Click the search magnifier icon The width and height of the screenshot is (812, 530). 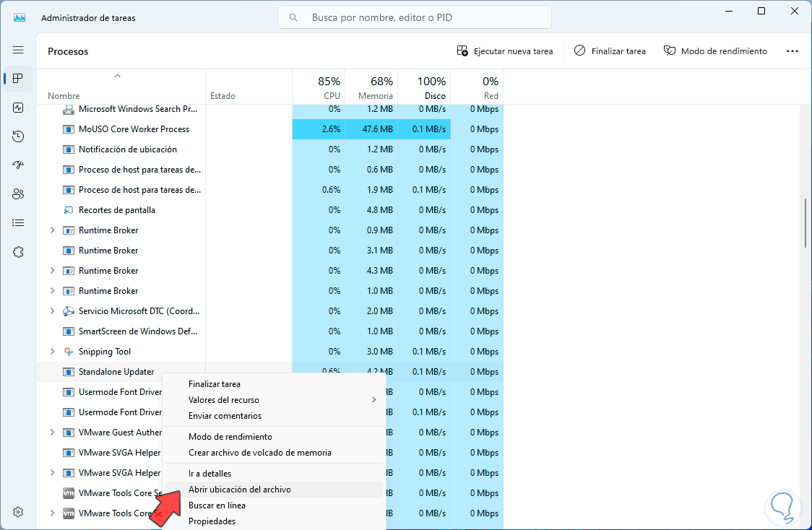pyautogui.click(x=293, y=17)
